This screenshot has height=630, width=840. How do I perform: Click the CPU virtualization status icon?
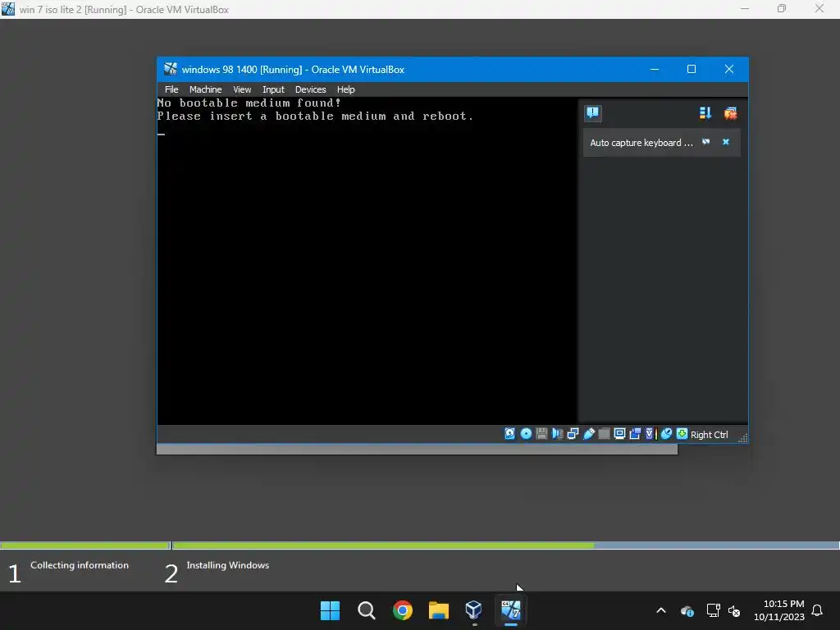(x=651, y=434)
